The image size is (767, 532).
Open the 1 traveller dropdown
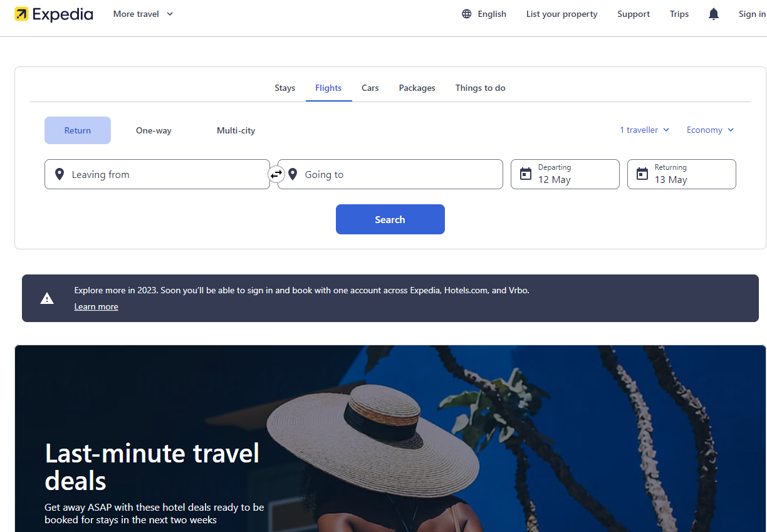(x=645, y=130)
